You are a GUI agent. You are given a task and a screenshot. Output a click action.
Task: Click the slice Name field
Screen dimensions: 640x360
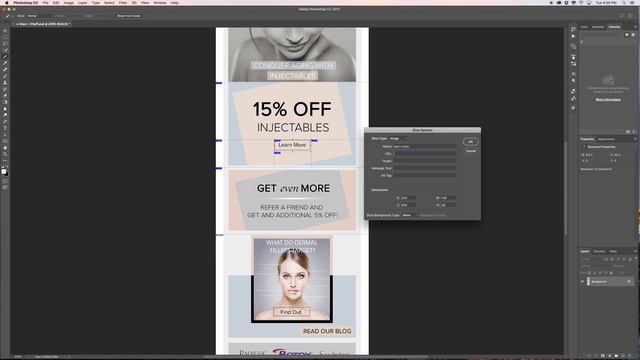(424, 146)
